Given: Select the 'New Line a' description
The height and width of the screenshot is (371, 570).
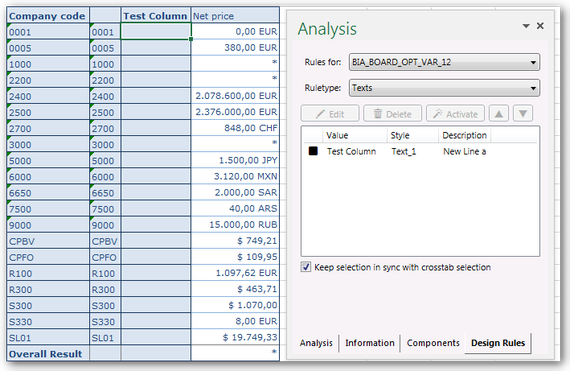Looking at the screenshot, I should (465, 151).
